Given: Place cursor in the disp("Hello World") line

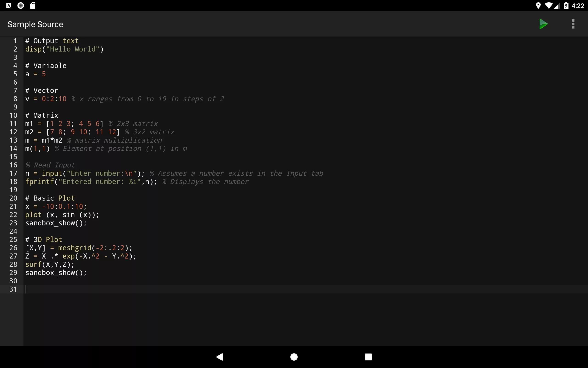Looking at the screenshot, I should [x=64, y=49].
